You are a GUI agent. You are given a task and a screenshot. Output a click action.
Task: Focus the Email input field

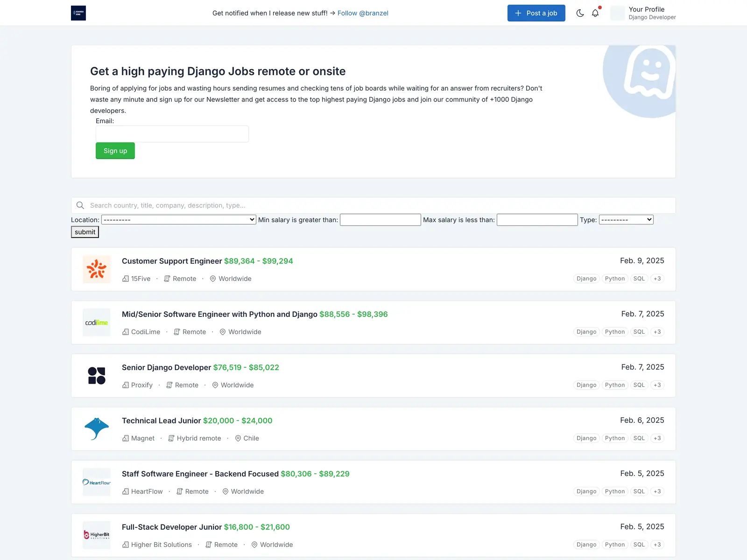point(172,134)
